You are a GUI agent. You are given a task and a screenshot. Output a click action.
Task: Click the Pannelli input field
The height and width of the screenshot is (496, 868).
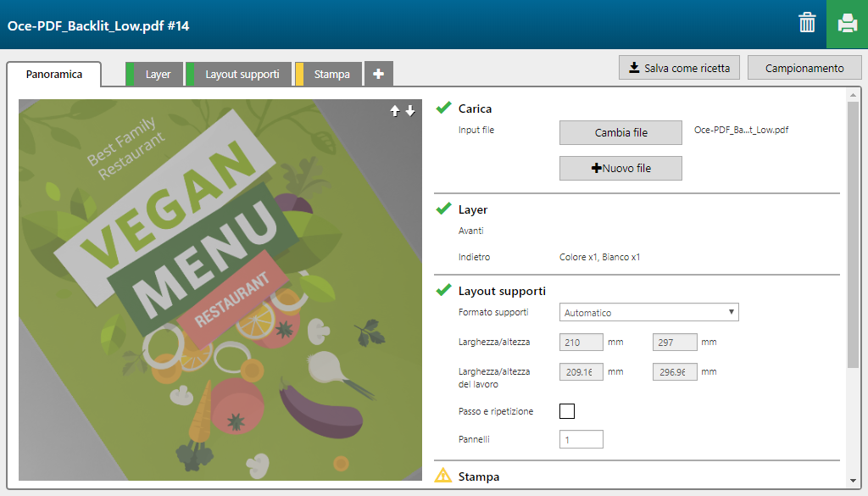click(581, 439)
